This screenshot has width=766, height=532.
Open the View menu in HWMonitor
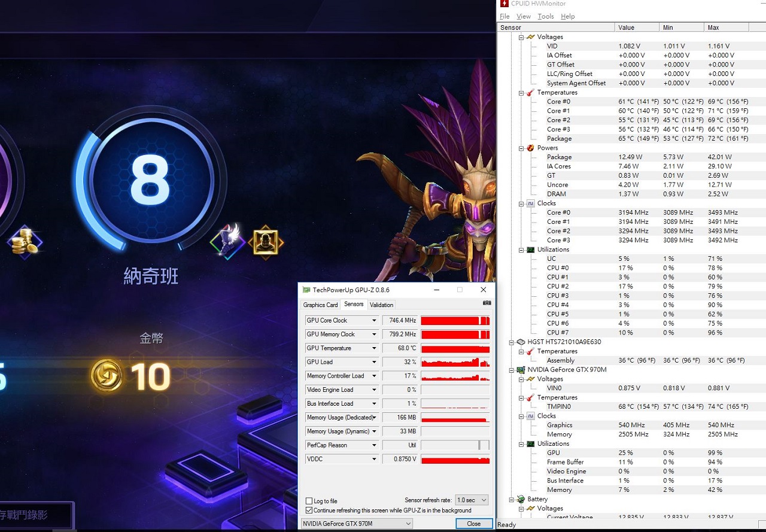524,16
